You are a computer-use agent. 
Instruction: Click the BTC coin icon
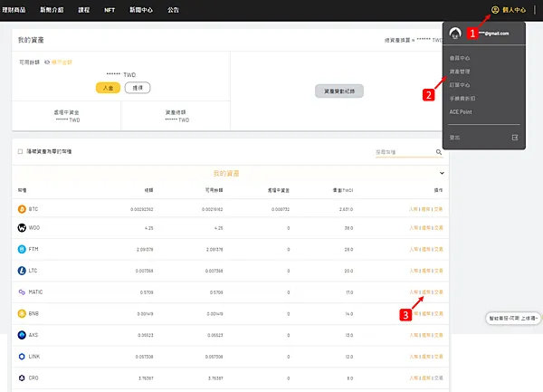click(22, 209)
